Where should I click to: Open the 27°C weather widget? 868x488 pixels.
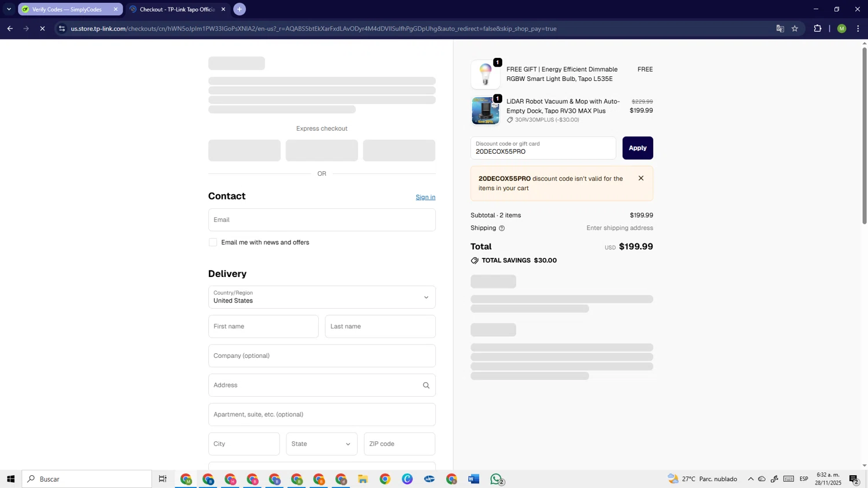tap(703, 479)
